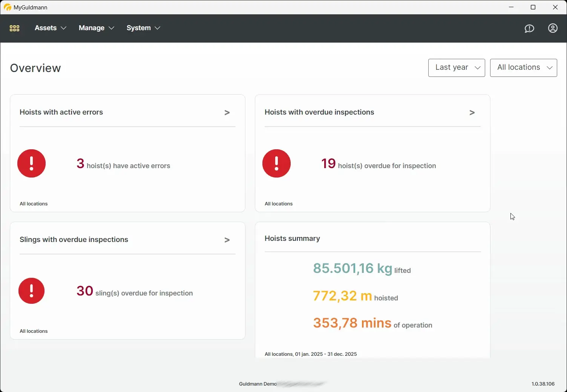This screenshot has width=567, height=392.
Task: Click the 19 hoists overdue for inspection count
Action: point(328,163)
